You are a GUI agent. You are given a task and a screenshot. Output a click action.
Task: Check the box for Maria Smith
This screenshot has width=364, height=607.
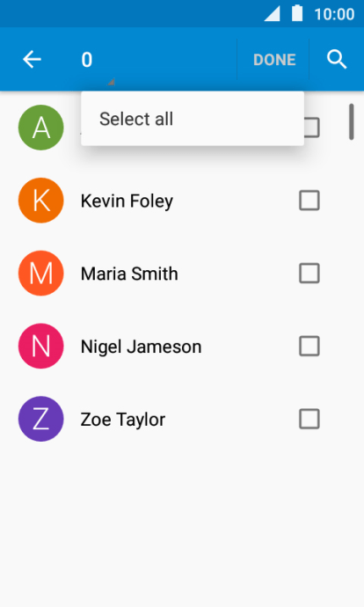click(x=309, y=274)
